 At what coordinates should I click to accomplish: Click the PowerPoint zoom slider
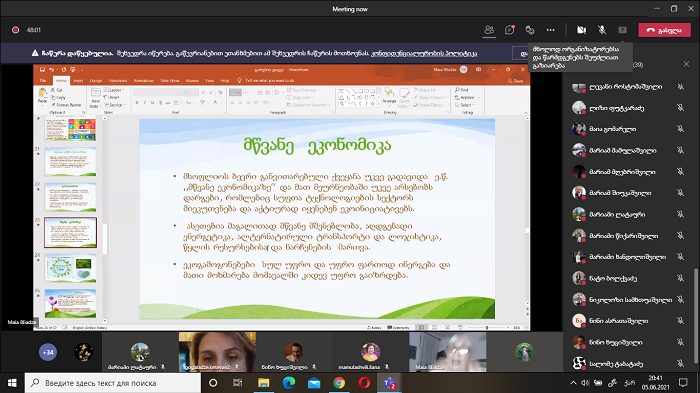487,327
